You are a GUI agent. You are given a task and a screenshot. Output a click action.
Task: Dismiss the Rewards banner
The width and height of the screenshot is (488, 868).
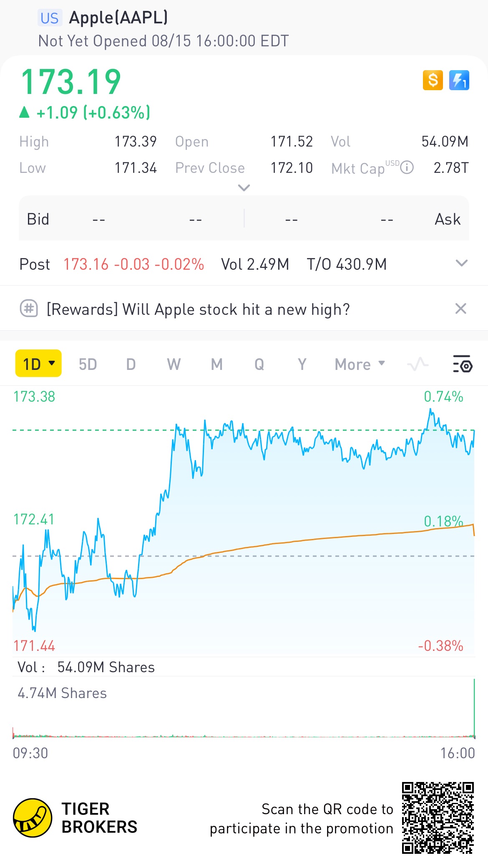(x=460, y=309)
